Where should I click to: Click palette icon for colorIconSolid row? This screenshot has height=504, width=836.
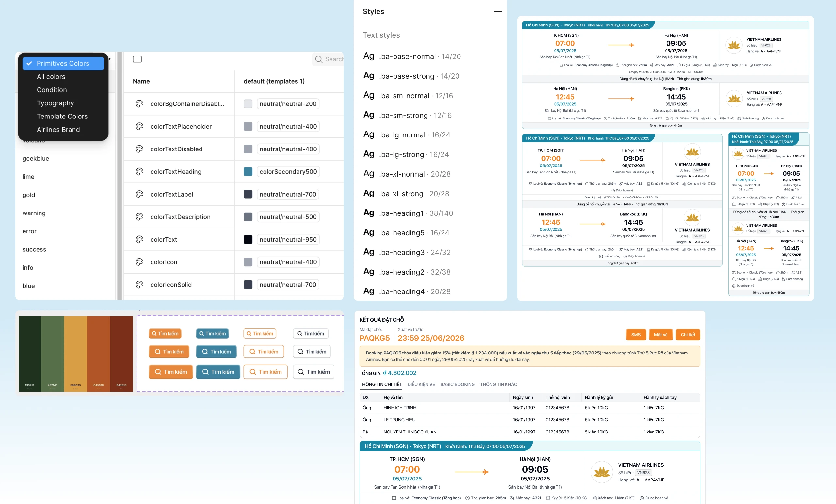tap(139, 285)
